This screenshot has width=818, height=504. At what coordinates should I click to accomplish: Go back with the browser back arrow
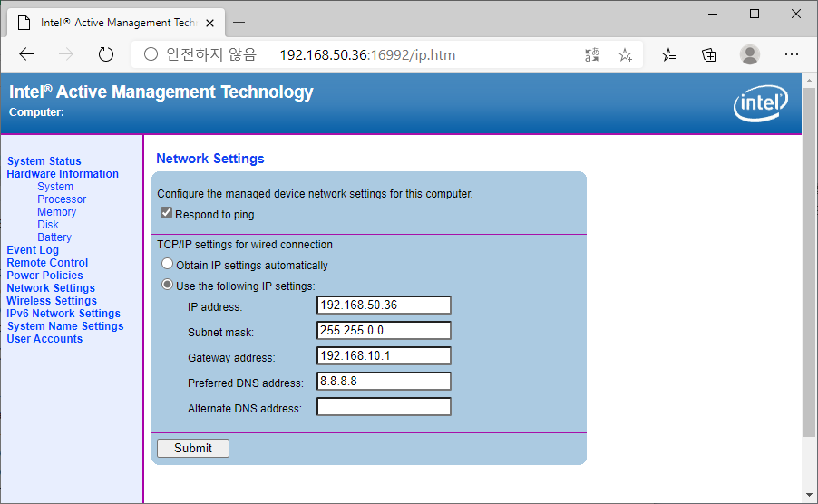[26, 54]
